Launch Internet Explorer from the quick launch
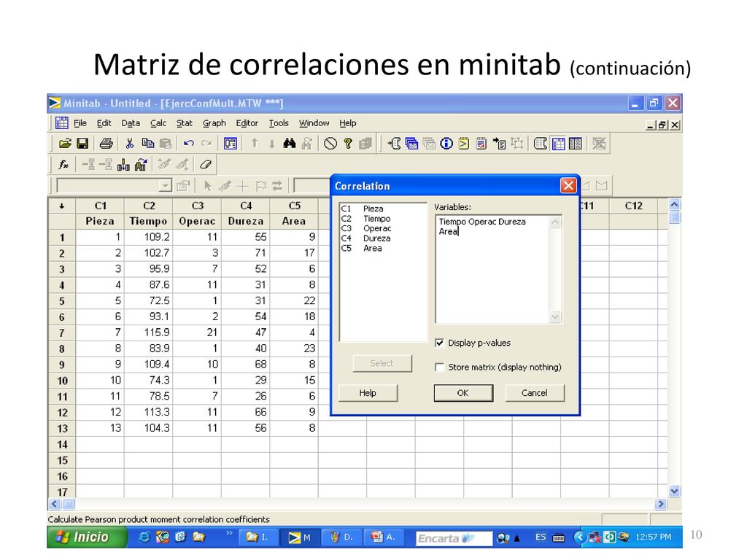The width and height of the screenshot is (747, 560). [x=144, y=537]
